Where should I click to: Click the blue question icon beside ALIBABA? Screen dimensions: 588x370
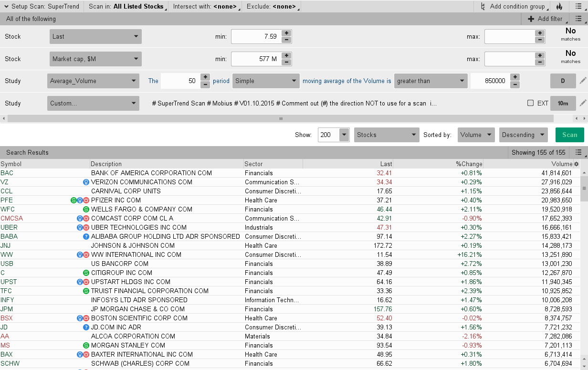tap(86, 236)
